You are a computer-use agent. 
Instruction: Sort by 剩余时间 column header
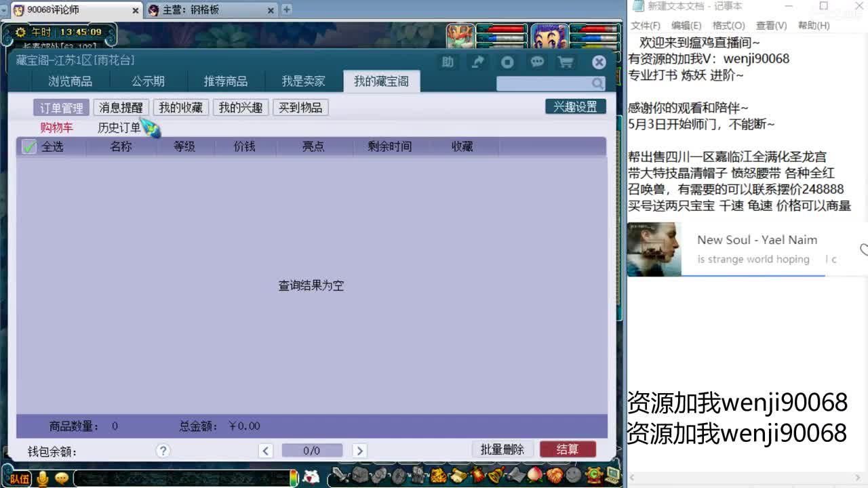390,146
